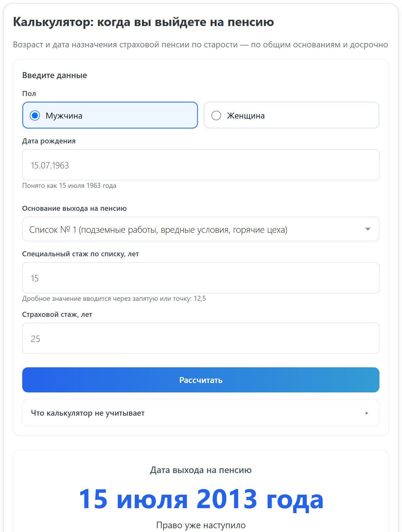Screen dimensions: 402x532
Task: Focus the date of birth field 15.07.1963
Action: tap(201, 165)
